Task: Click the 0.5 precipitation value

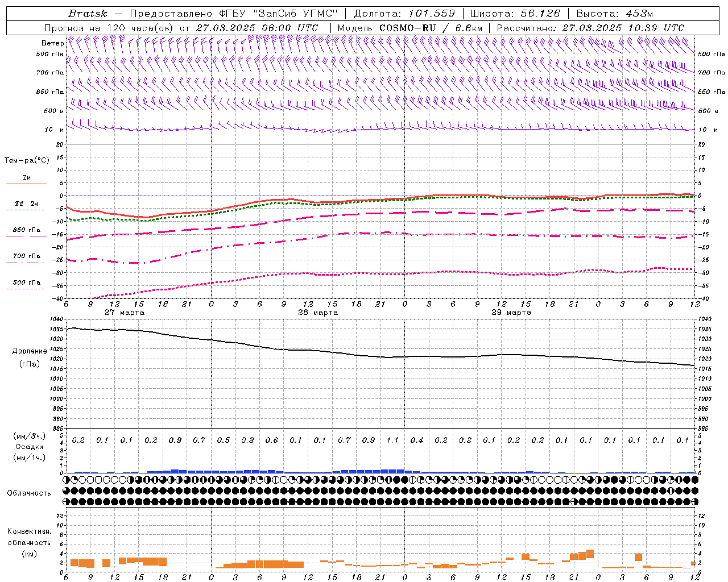Action: click(x=224, y=440)
